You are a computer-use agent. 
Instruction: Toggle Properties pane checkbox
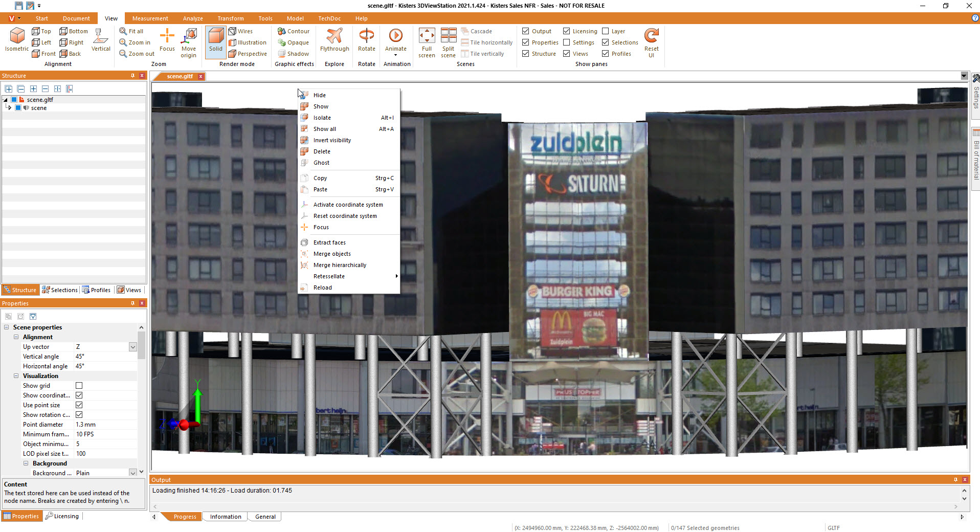(525, 42)
